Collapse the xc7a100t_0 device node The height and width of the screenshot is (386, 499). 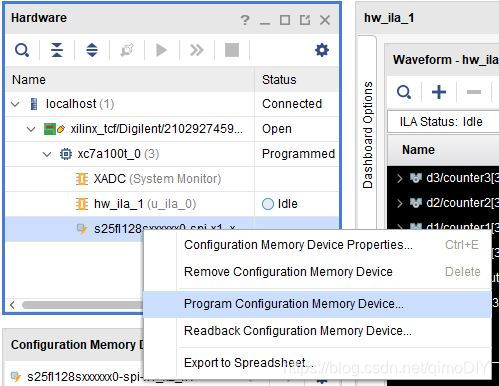[x=47, y=154]
